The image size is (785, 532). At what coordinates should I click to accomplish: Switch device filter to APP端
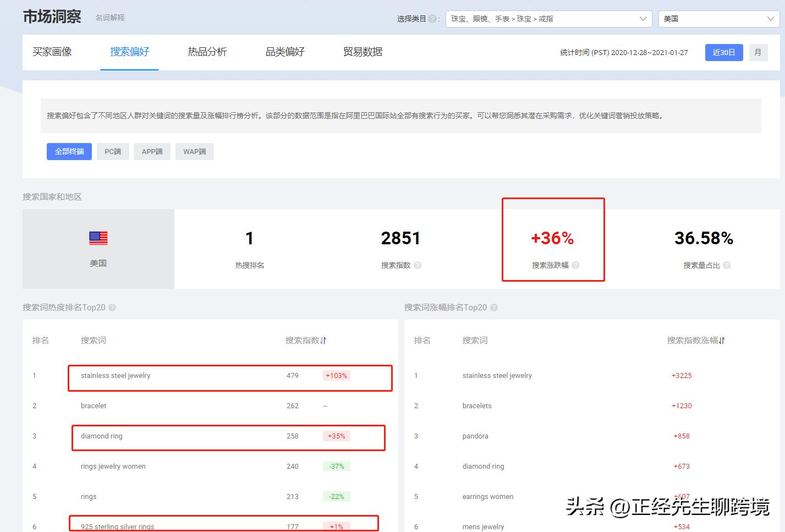pyautogui.click(x=152, y=152)
